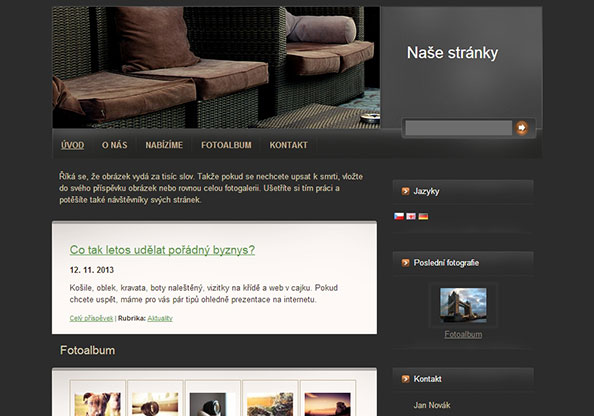Click the Fotoalbum link under the thumbnail
The width and height of the screenshot is (594, 416).
tap(463, 335)
